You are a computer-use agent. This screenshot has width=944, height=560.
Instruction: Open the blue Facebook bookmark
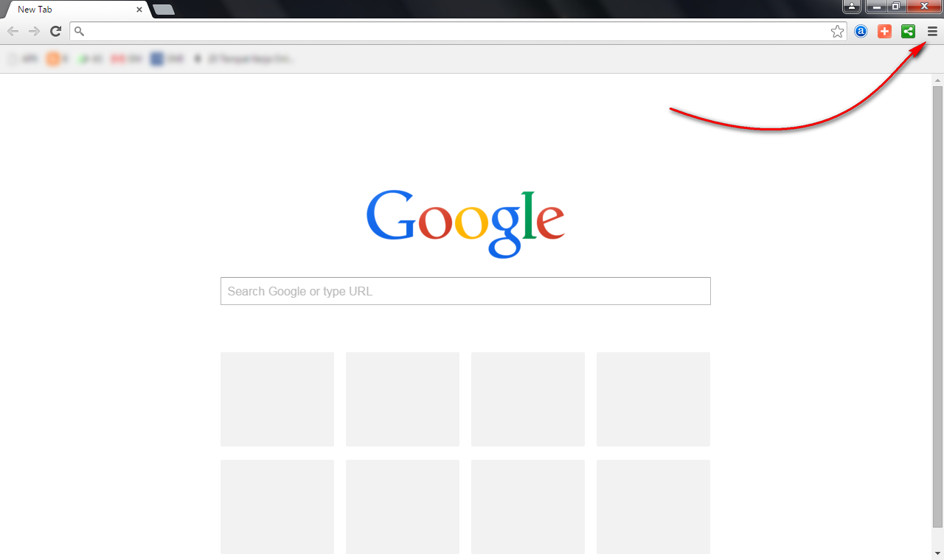(x=167, y=59)
